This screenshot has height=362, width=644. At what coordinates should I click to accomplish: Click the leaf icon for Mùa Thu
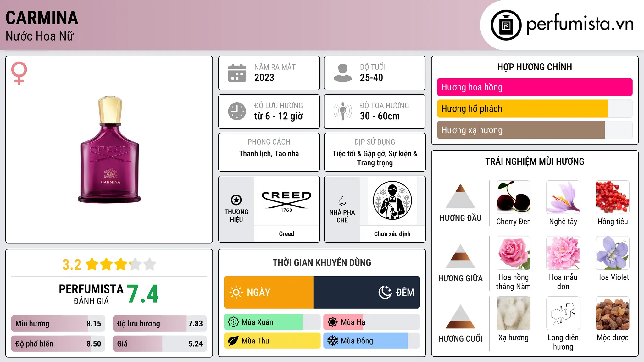pos(233,341)
